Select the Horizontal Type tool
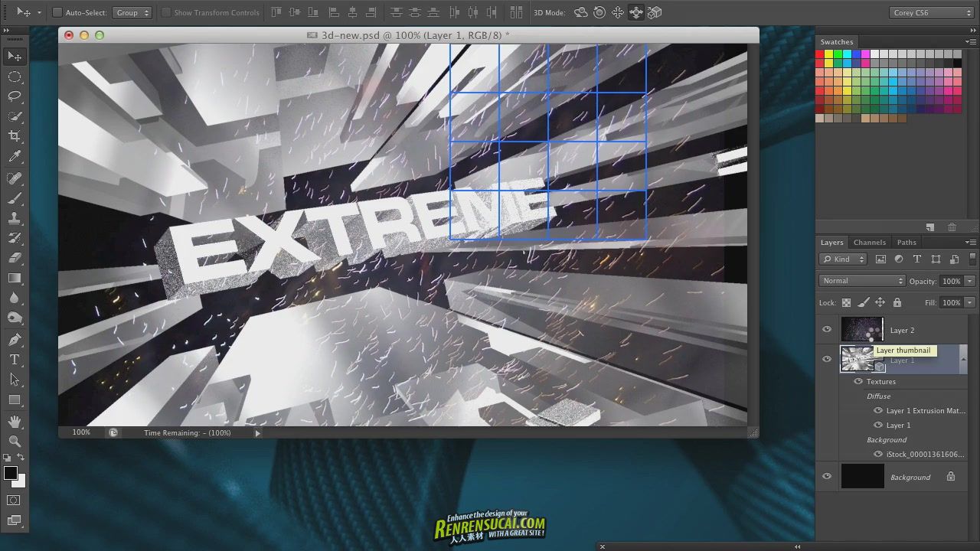Viewport: 980px width, 551px height. [15, 359]
